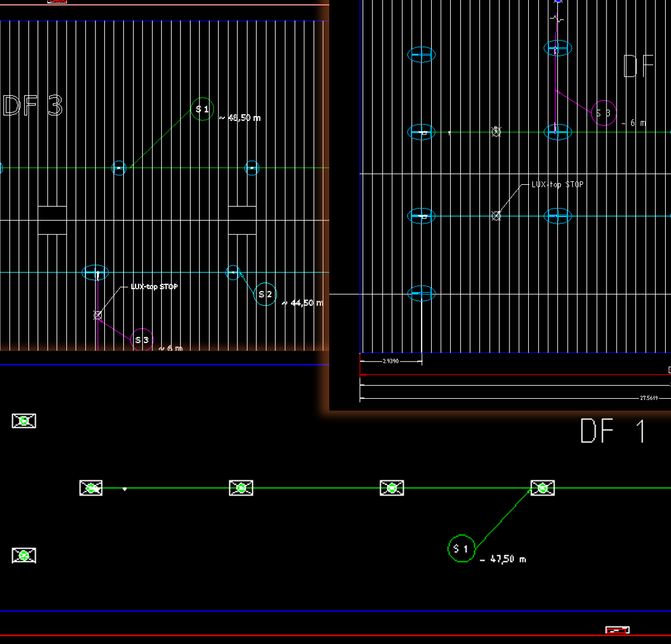Select the small red symbol at bottom right
Viewport: 671px width, 644px height.
[617, 630]
